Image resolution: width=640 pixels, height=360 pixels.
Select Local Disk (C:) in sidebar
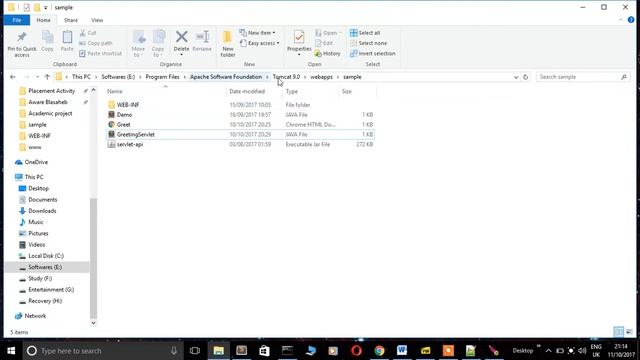click(x=46, y=256)
